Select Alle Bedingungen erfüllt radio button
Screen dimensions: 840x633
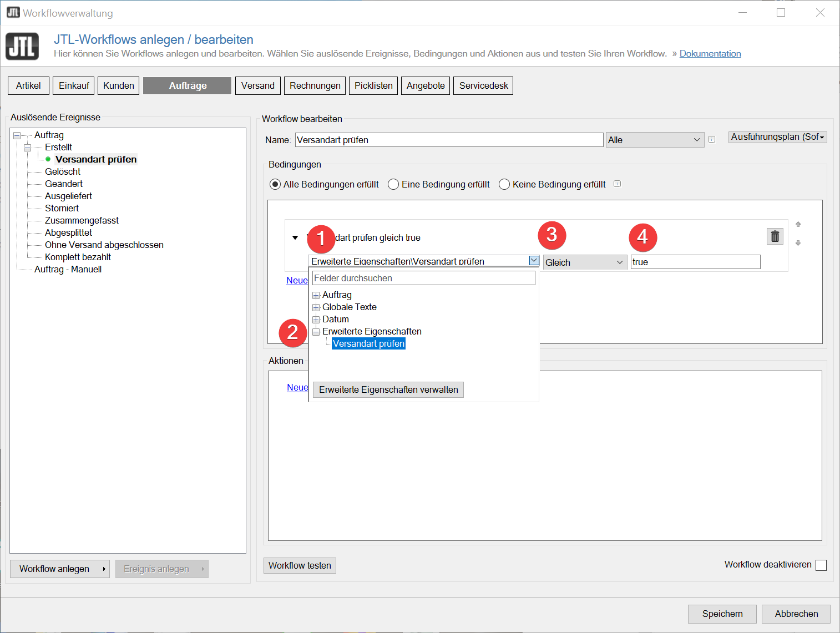pos(275,184)
